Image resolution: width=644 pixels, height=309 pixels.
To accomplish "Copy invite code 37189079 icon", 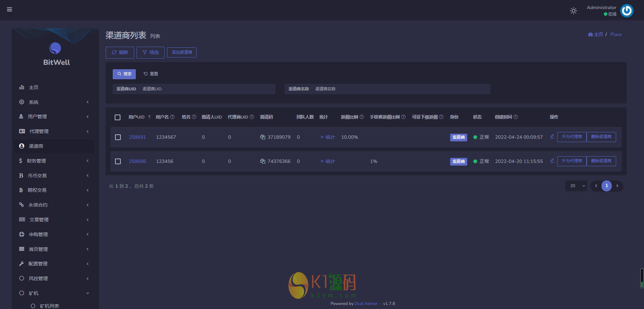I will pos(263,137).
